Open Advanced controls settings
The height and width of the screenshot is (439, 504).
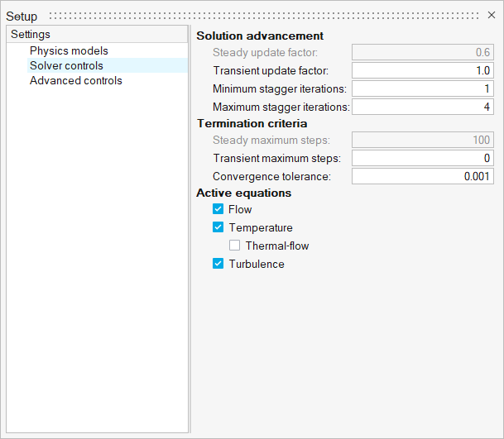pos(75,80)
